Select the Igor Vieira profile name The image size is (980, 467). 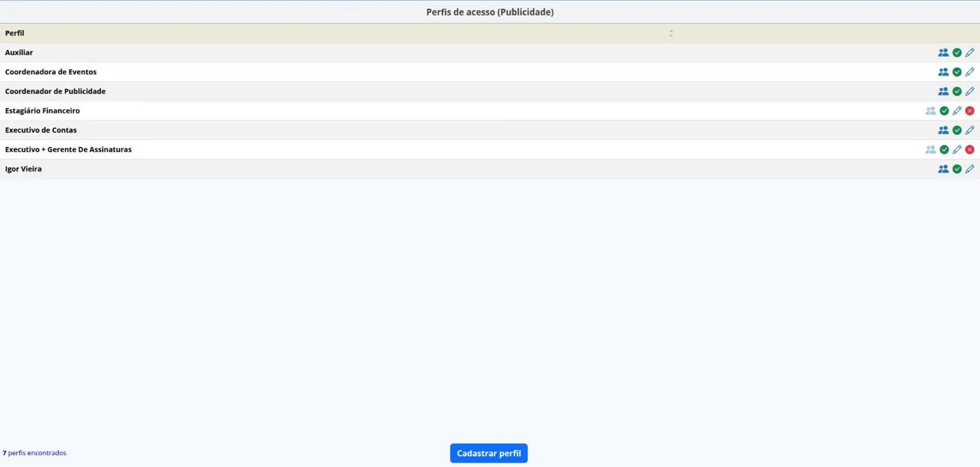(x=23, y=169)
